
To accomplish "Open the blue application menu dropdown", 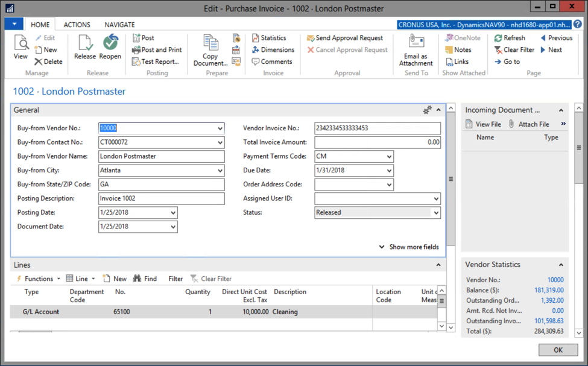I will click(x=14, y=24).
